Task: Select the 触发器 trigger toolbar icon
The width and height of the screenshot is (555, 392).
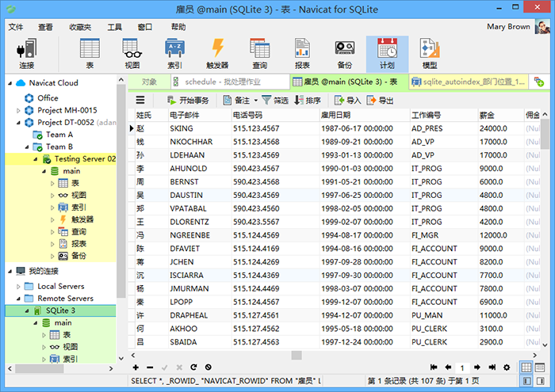Action: 217,54
